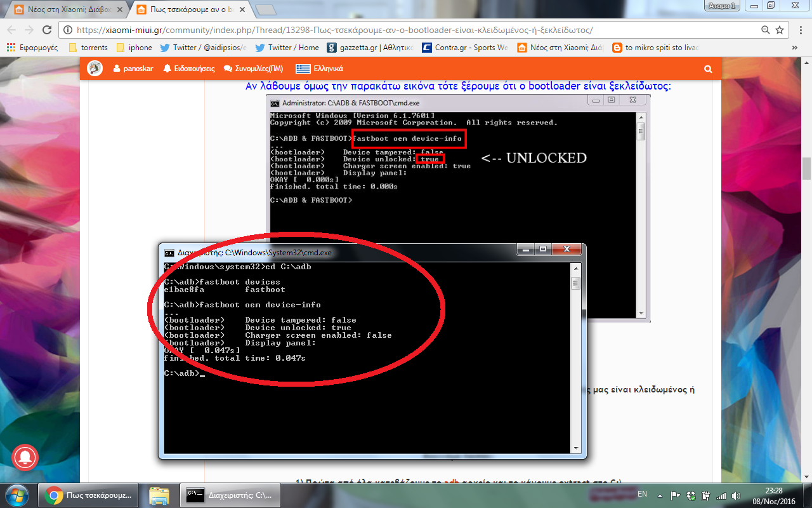Click the forum mascot logo icon
This screenshot has width=812, height=508.
95,69
